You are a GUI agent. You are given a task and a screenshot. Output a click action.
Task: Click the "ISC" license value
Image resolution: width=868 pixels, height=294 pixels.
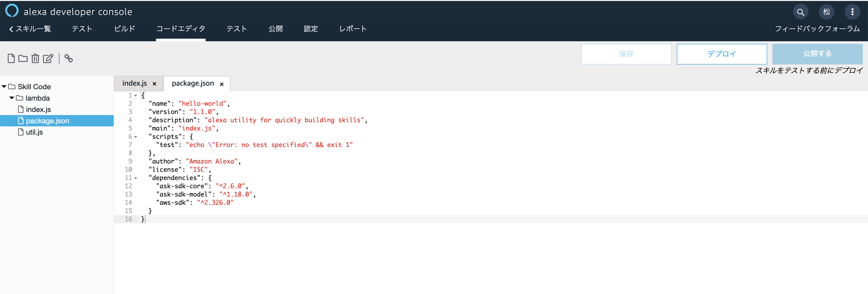[x=199, y=170]
